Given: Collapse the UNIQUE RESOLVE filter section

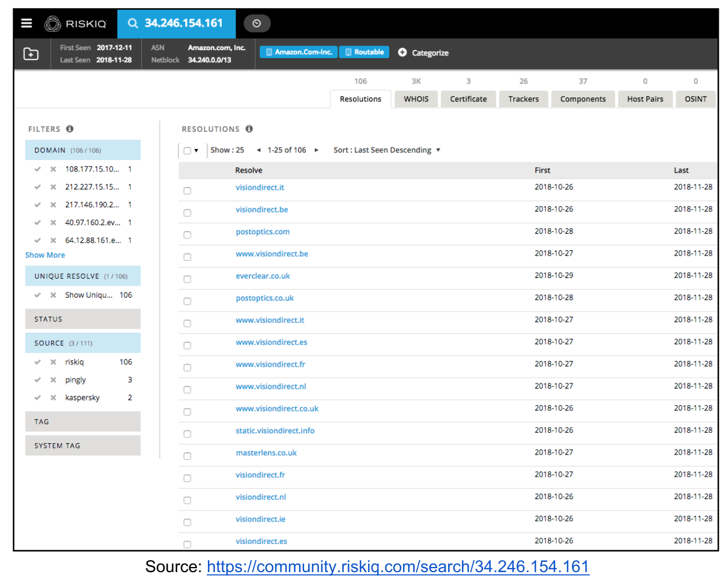Looking at the screenshot, I should [83, 276].
